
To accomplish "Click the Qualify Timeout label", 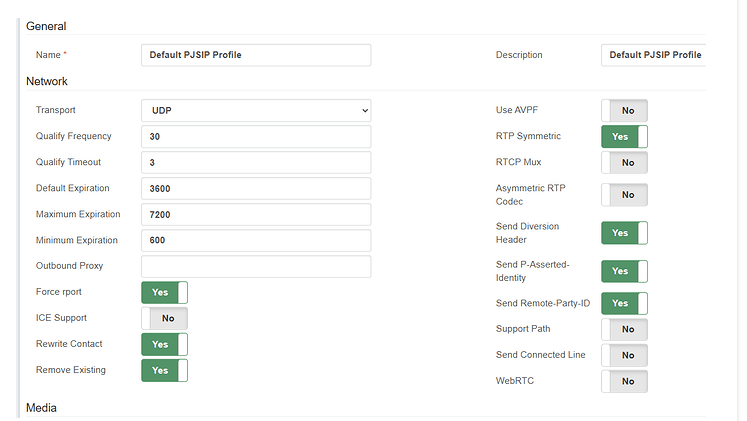I will (68, 162).
